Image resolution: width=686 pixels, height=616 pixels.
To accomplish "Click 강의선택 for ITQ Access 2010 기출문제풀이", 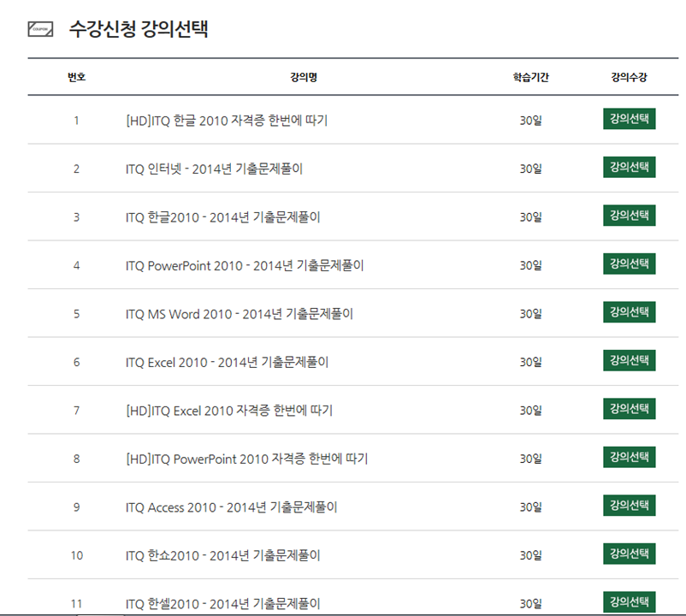I will [x=629, y=506].
